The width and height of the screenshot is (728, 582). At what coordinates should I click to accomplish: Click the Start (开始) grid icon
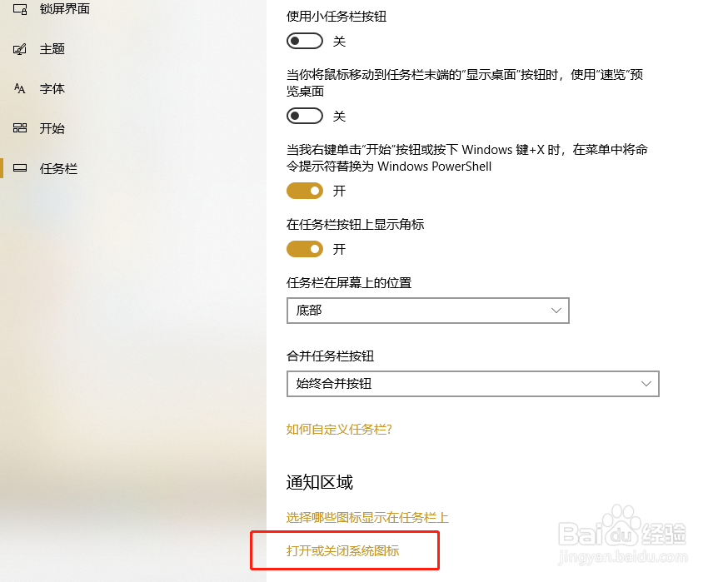19,128
